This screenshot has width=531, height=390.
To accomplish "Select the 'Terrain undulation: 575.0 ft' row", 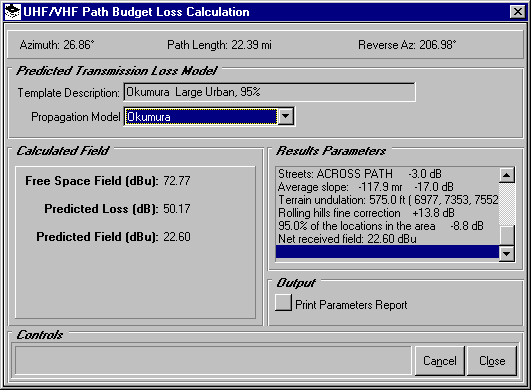I will pyautogui.click(x=387, y=200).
